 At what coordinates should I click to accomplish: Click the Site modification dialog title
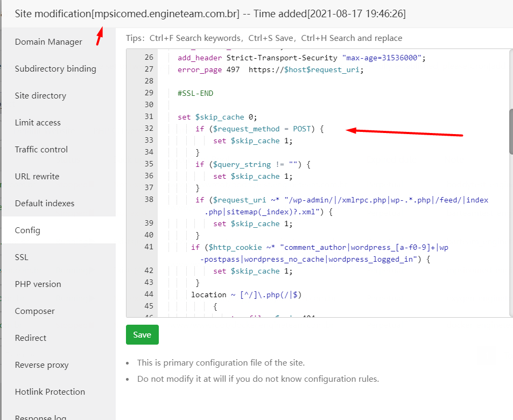click(210, 14)
